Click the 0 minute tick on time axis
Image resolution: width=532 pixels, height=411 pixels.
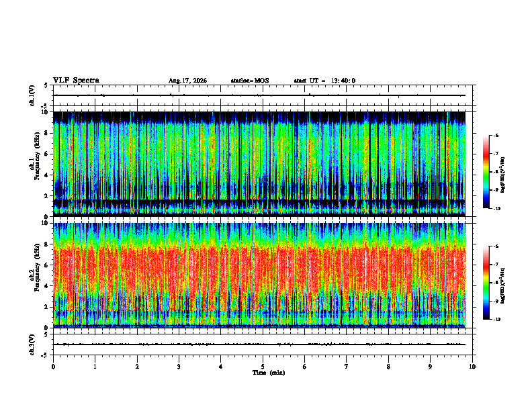click(53, 367)
